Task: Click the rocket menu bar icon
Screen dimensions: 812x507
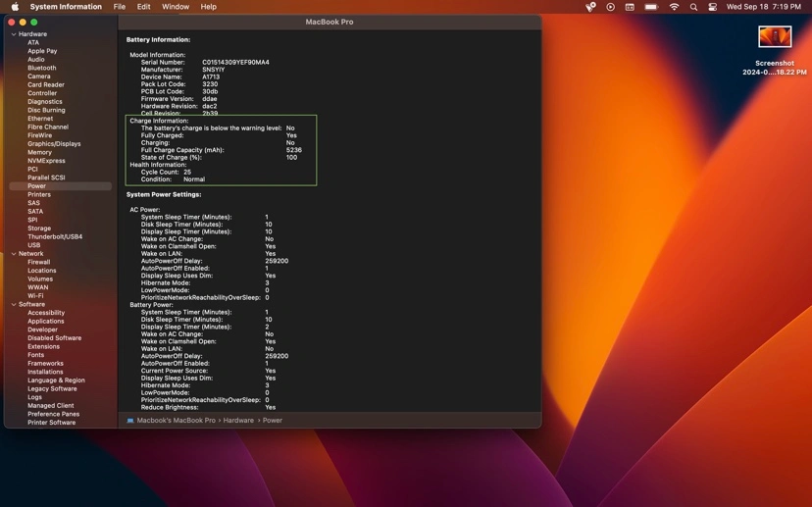Action: (x=590, y=7)
